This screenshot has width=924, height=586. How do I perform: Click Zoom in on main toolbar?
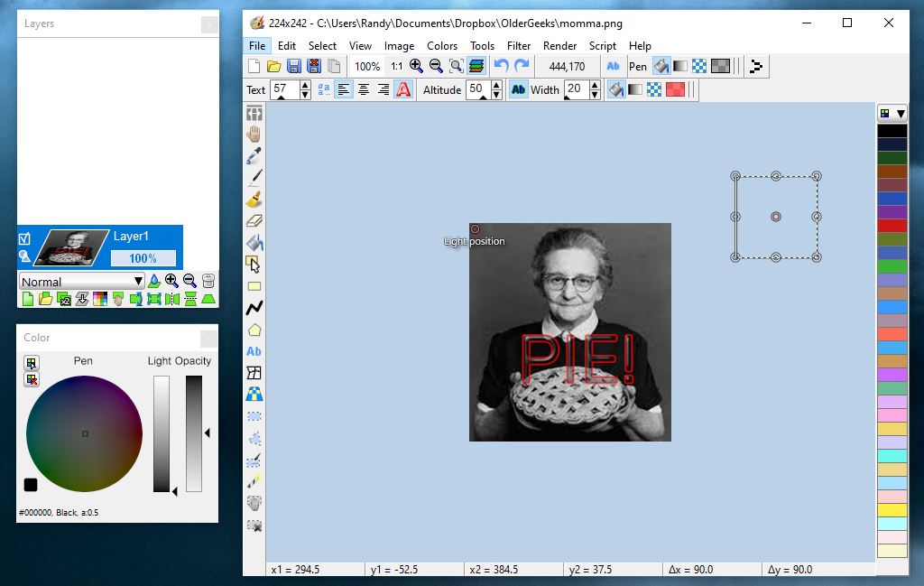[x=416, y=66]
